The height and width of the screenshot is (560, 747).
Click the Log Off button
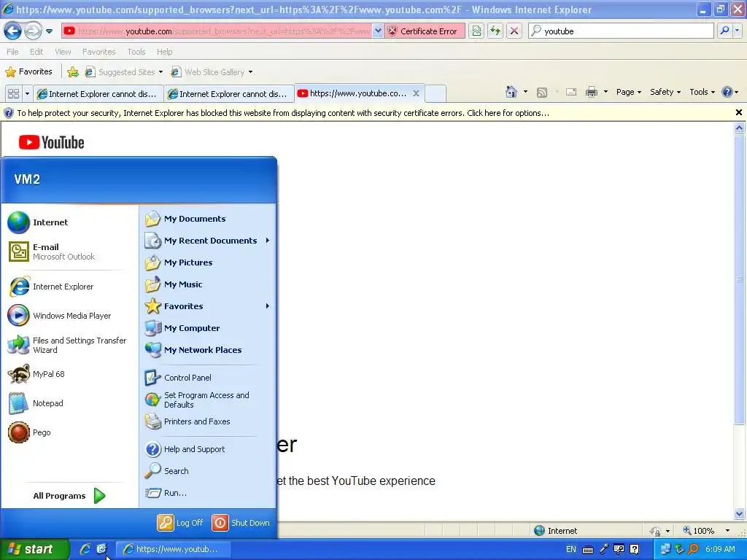[181, 523]
